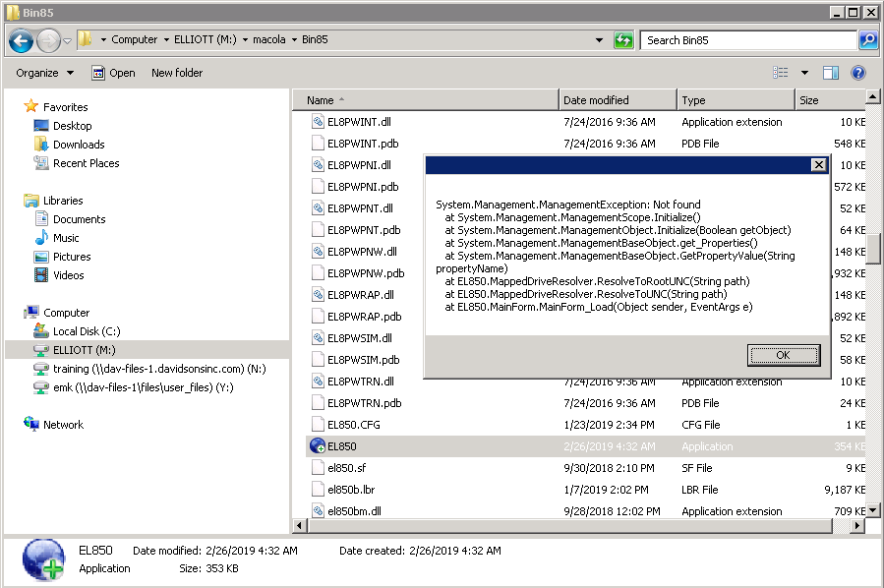The width and height of the screenshot is (884, 588).
Task: Open the Downloads favorites folder
Action: [x=79, y=145]
